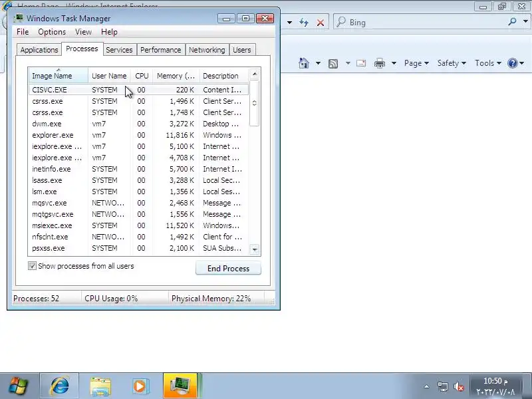The height and width of the screenshot is (399, 532).
Task: Select the mqtgsvc.exe process row
Action: tap(138, 214)
